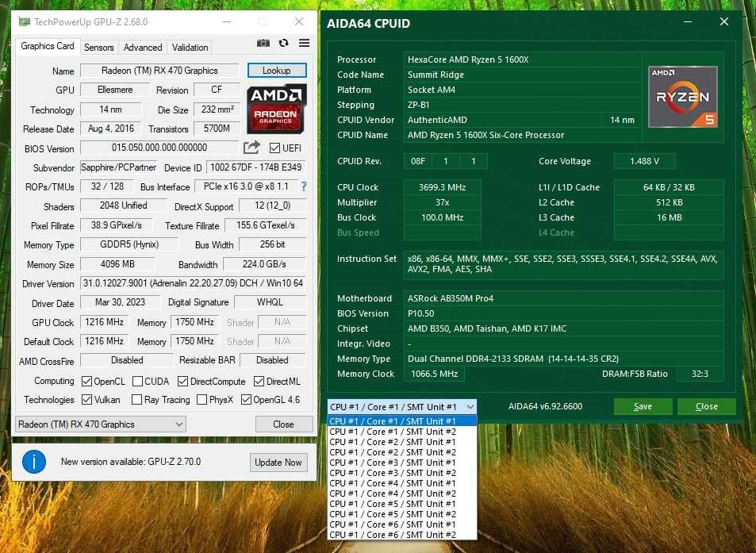Select CPU #1 / Core #2 / SMT Unit #1
The width and height of the screenshot is (756, 553).
pos(402,442)
